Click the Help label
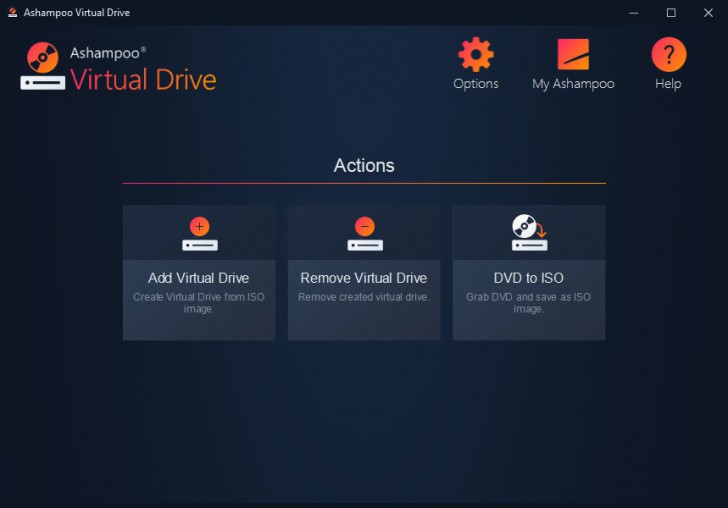Screen dimensions: 728x508 click(668, 84)
